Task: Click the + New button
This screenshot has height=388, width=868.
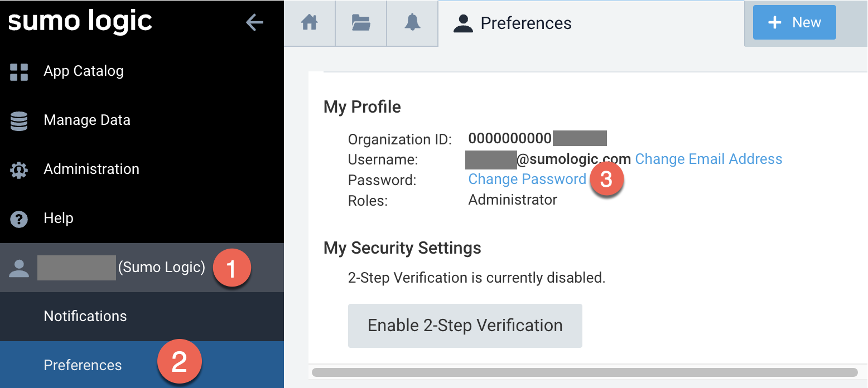Action: [794, 23]
